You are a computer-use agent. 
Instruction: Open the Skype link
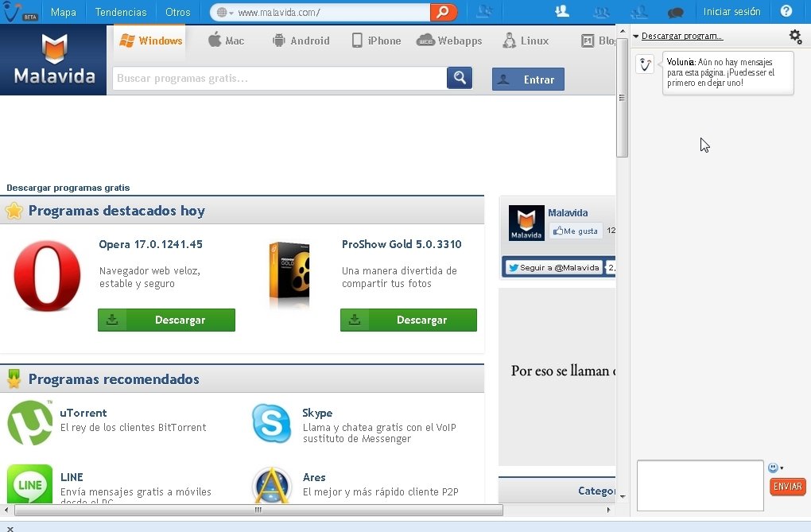point(317,413)
